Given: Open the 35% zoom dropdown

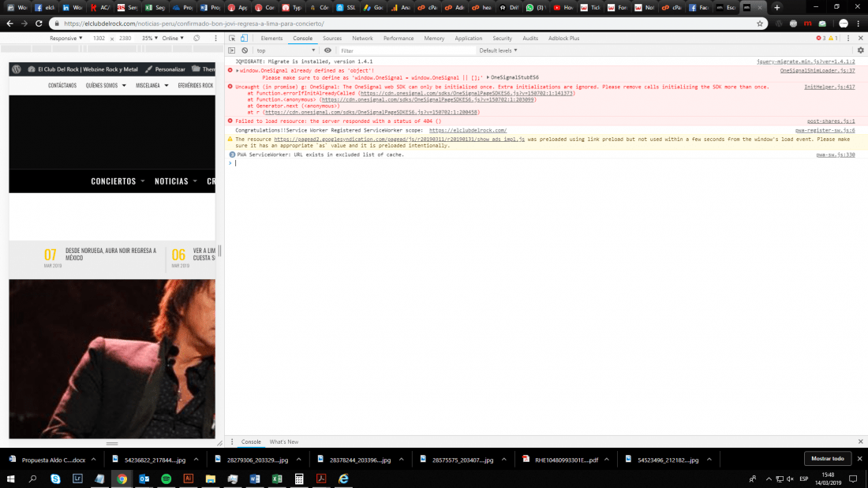Looking at the screenshot, I should [149, 38].
